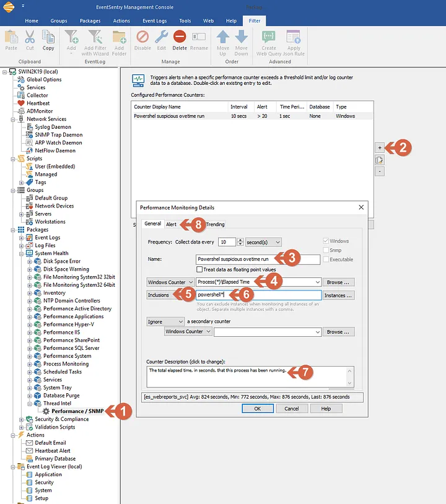Click the powershell* inclusions field
The image size is (446, 504).
coord(258,295)
